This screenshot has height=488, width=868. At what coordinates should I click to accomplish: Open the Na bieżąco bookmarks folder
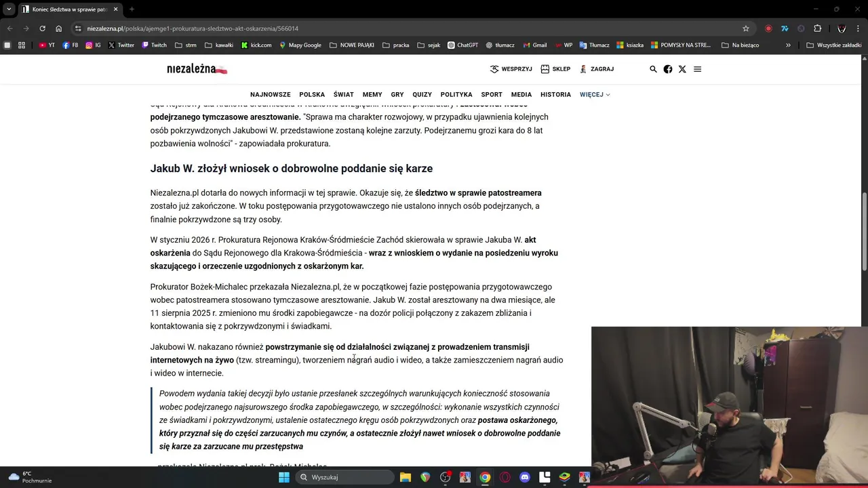point(740,45)
